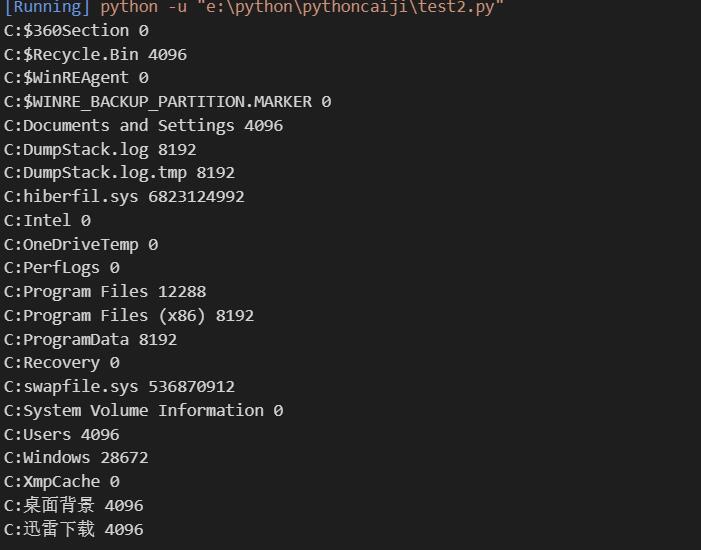
Task: Select the C:Intel output line
Action: click(47, 221)
